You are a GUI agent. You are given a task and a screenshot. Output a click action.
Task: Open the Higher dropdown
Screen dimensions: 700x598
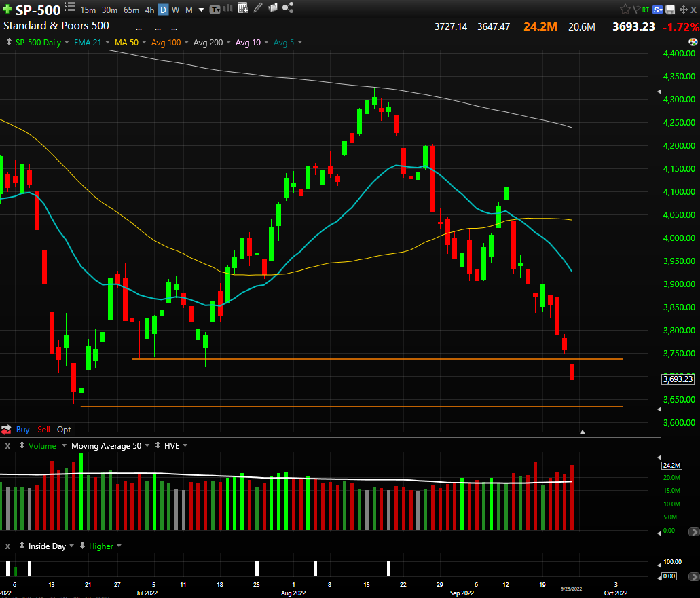(x=119, y=546)
